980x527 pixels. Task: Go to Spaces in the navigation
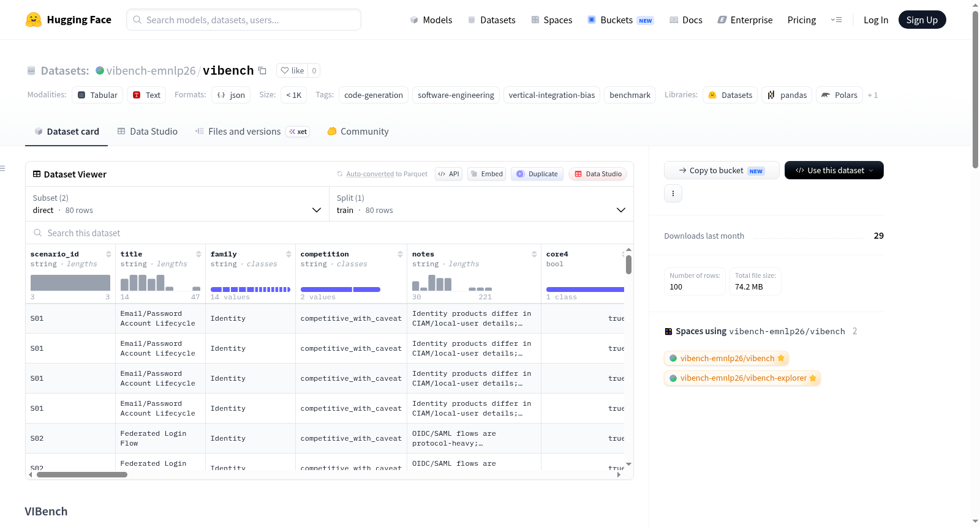(x=552, y=20)
